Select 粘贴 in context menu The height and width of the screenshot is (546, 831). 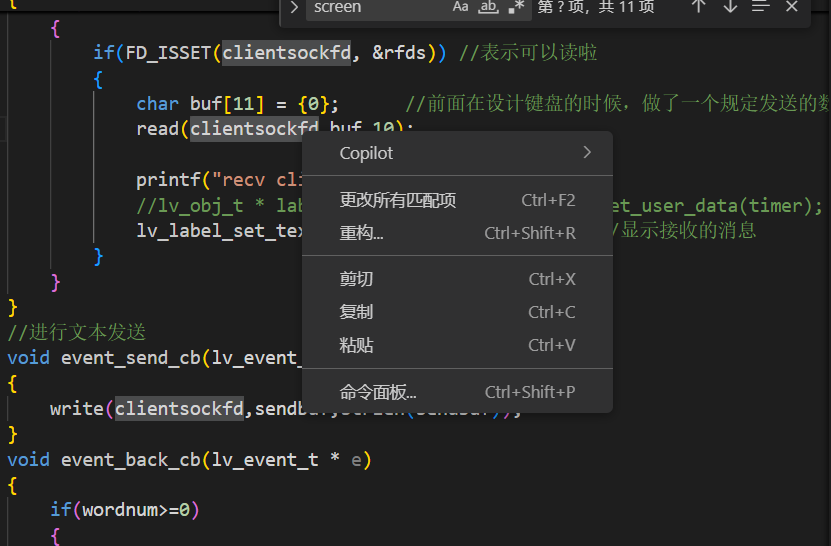click(457, 345)
